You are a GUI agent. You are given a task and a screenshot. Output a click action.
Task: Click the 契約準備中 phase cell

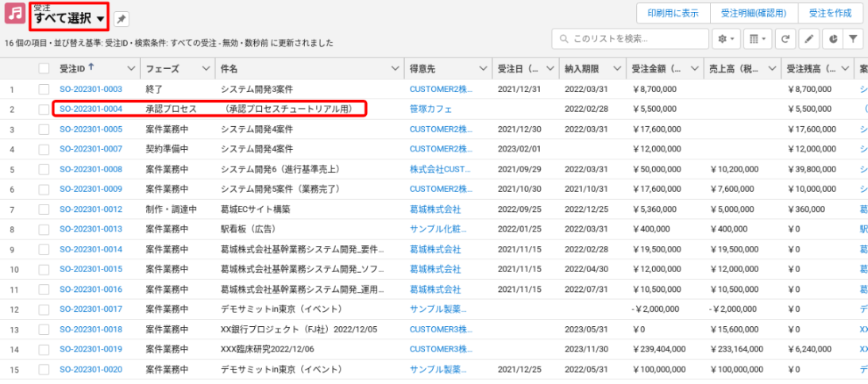click(x=168, y=149)
